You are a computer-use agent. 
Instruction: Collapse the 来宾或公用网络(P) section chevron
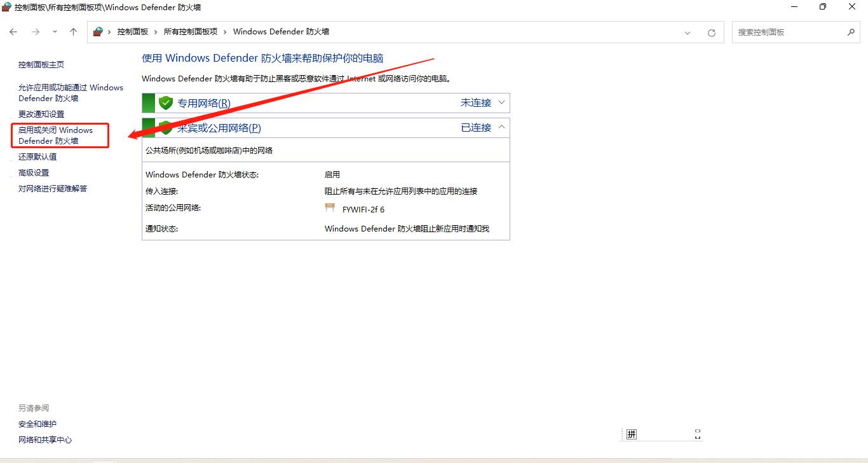[x=501, y=127]
